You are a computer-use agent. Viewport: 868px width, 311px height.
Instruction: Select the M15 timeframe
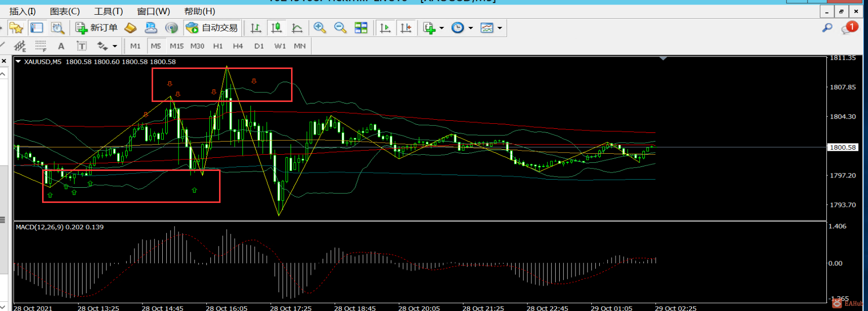click(176, 46)
